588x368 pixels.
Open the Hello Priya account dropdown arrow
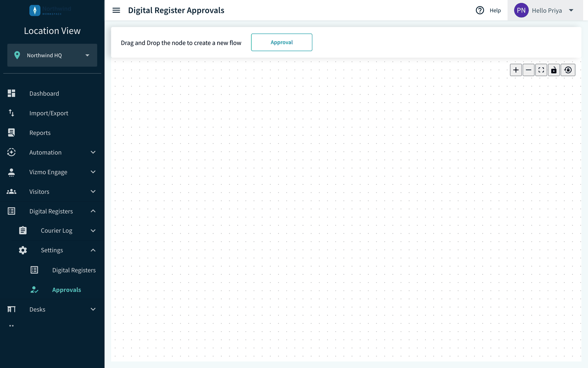point(571,10)
